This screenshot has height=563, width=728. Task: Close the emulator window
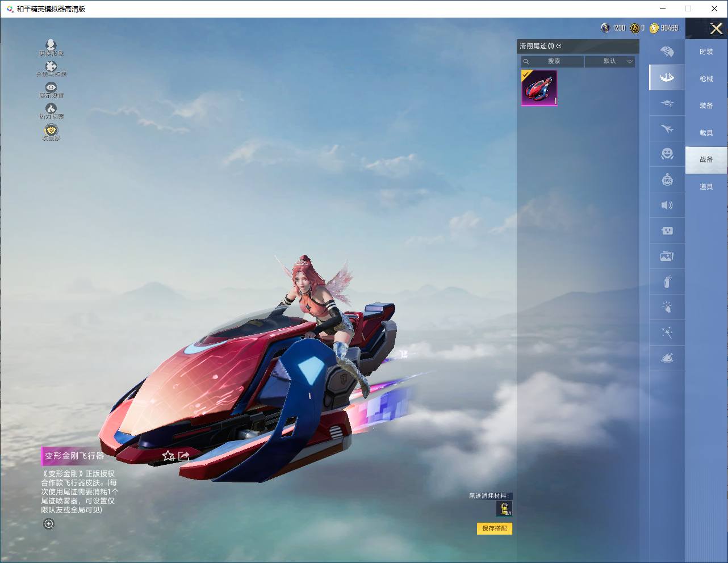point(714,9)
